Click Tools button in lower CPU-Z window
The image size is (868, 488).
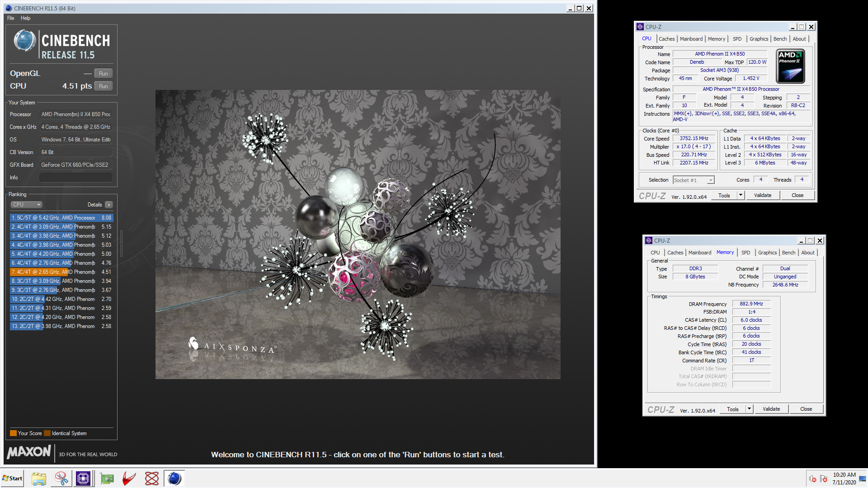(x=733, y=409)
